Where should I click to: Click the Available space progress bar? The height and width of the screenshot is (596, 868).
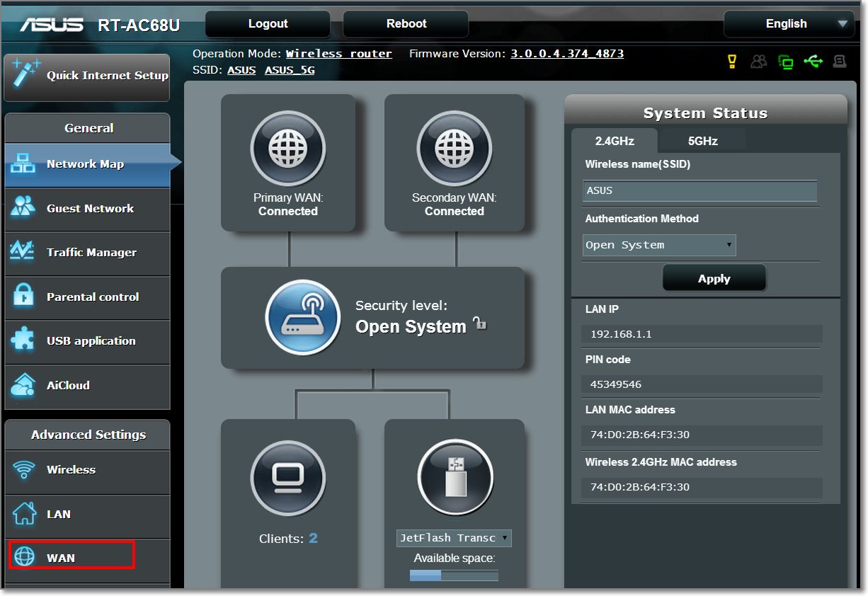pos(454,575)
